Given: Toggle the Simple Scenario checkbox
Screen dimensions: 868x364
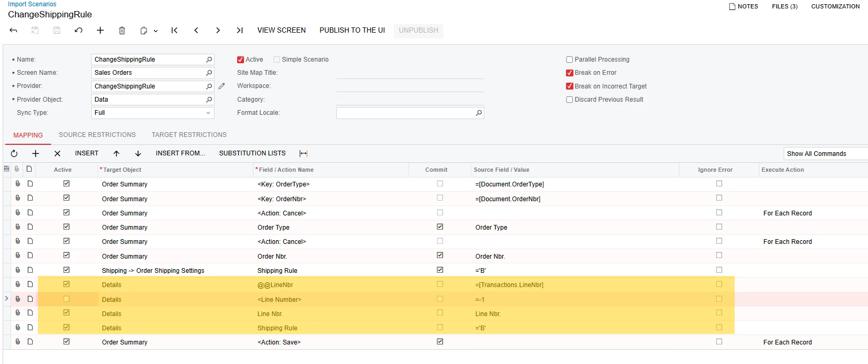Looking at the screenshot, I should (277, 60).
